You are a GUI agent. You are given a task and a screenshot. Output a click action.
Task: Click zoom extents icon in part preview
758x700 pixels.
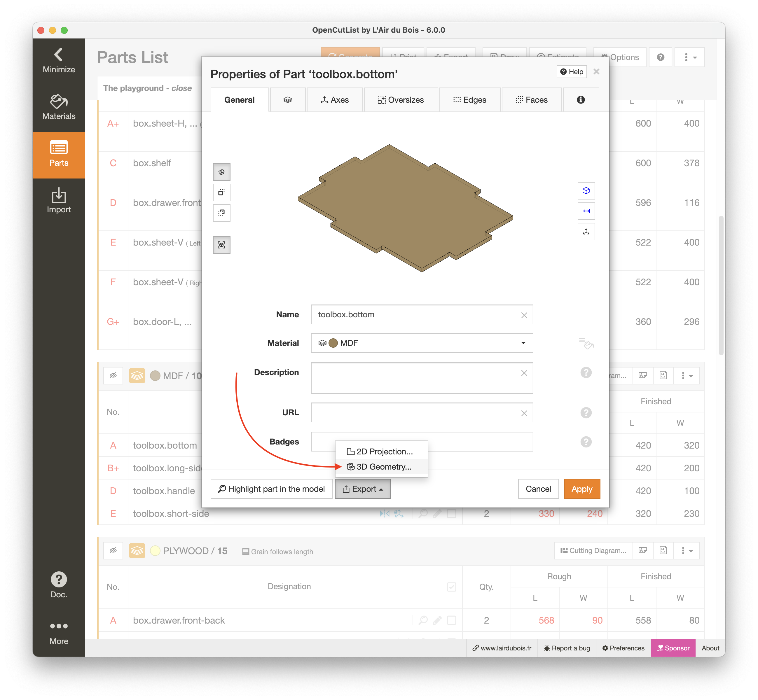coord(222,245)
